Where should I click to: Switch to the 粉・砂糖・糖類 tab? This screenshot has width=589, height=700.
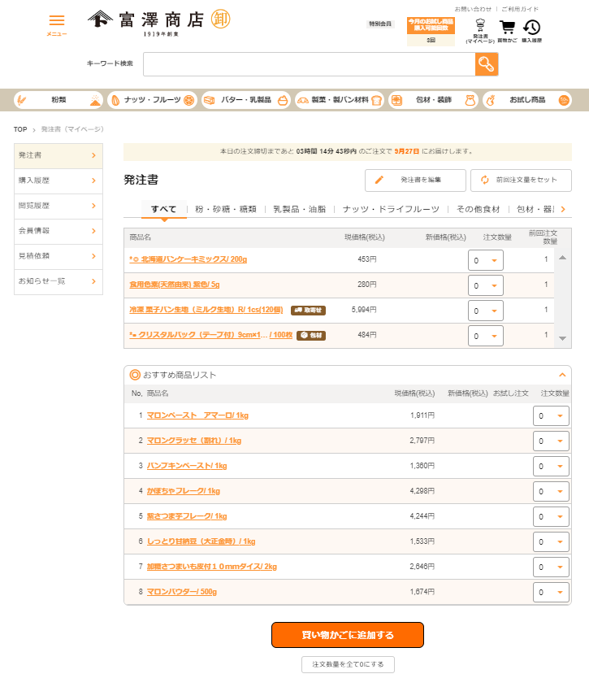pyautogui.click(x=226, y=210)
